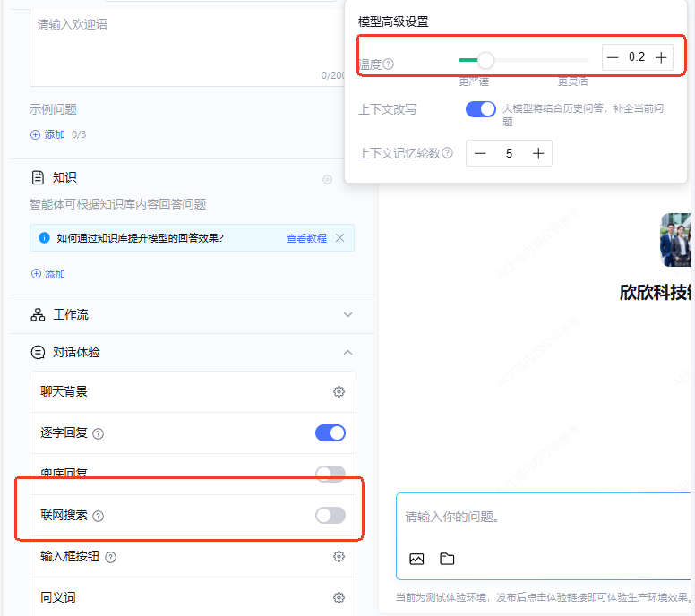
Task: Focus the 请输入你的问题 input box
Action: (537, 517)
